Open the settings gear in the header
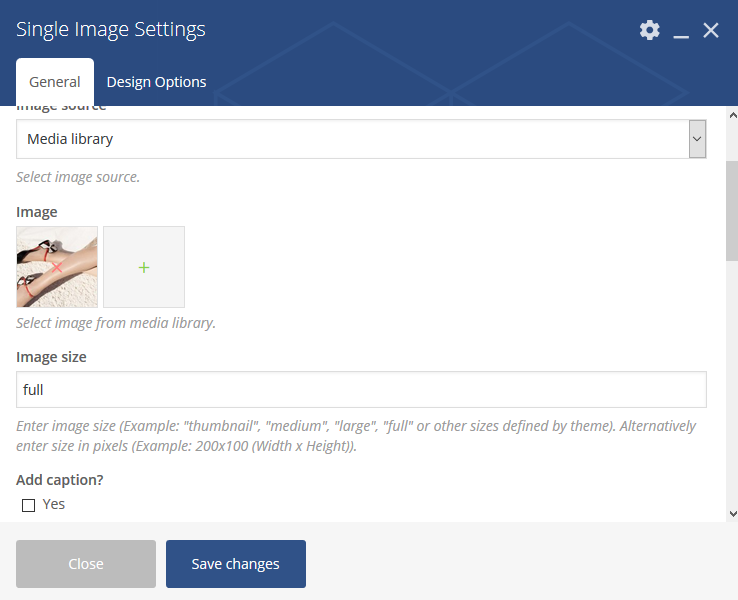Viewport: 738px width, 600px height. [650, 30]
